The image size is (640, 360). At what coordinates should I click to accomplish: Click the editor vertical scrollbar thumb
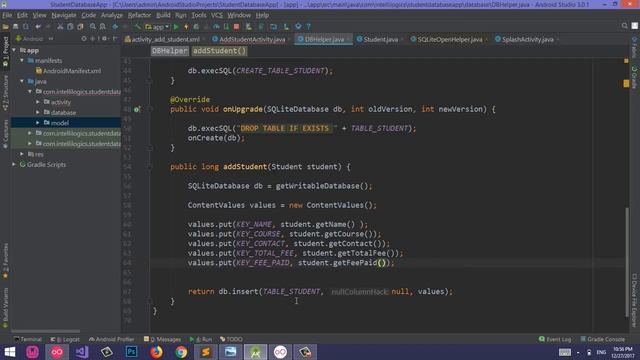click(627, 262)
